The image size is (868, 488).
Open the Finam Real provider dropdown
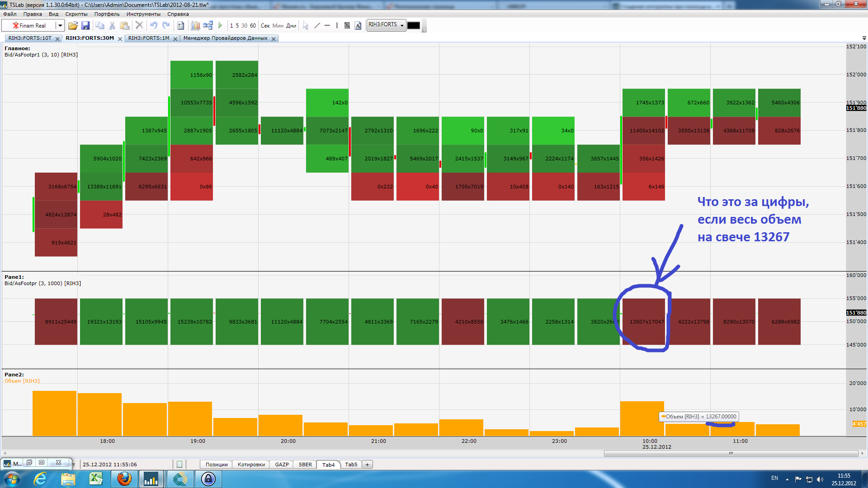pyautogui.click(x=60, y=26)
